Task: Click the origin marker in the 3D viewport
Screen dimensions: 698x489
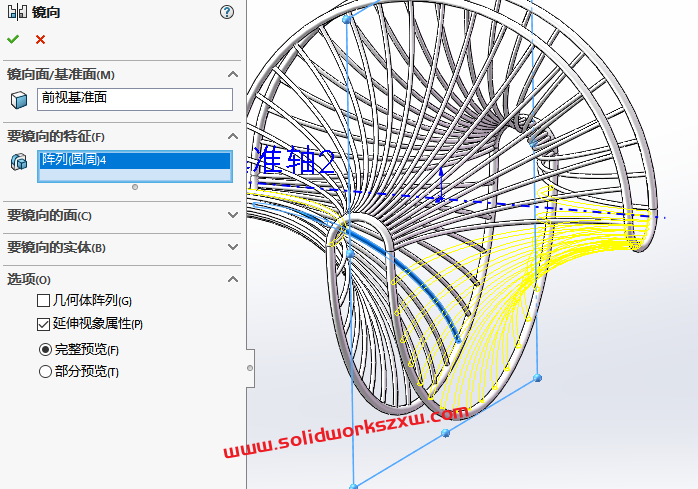Action: [440, 198]
